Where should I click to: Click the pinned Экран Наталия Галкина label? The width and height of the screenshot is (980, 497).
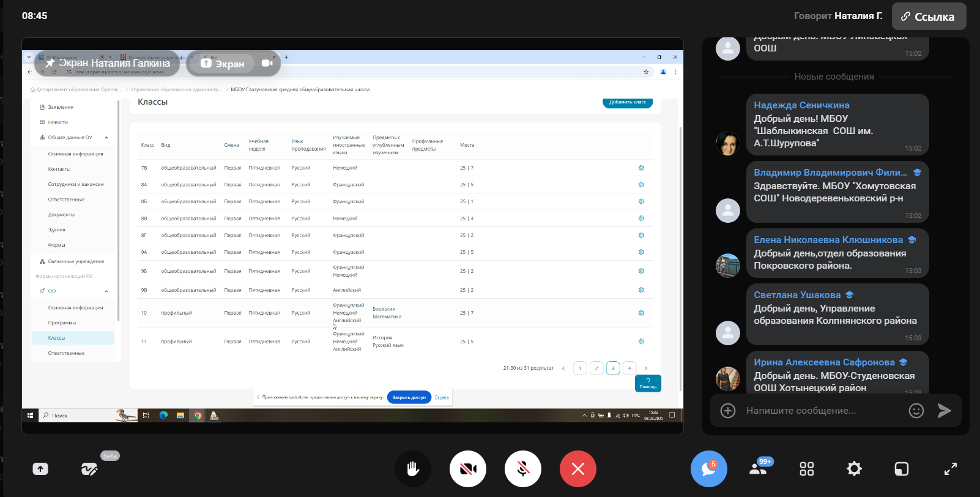pos(108,63)
